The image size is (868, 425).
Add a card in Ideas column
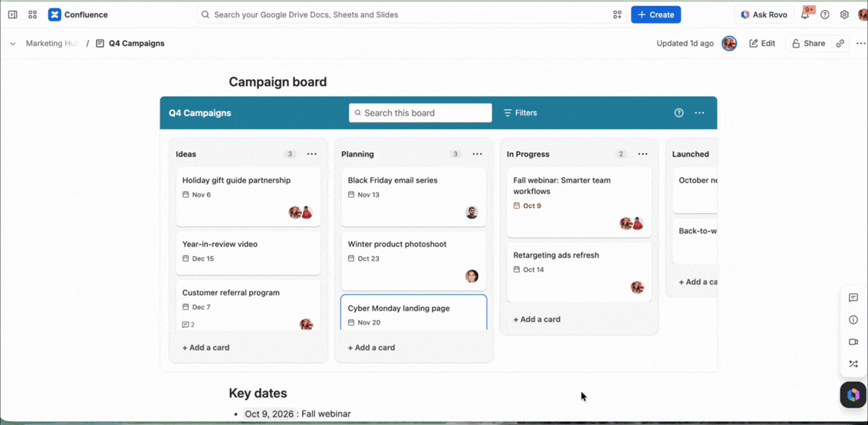click(x=206, y=348)
